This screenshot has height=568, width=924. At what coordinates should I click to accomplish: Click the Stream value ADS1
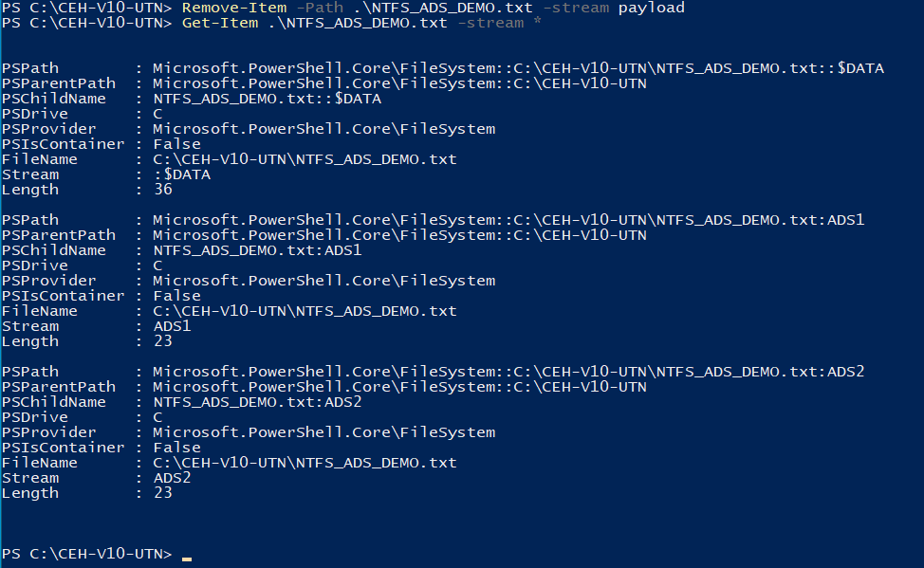point(172,326)
